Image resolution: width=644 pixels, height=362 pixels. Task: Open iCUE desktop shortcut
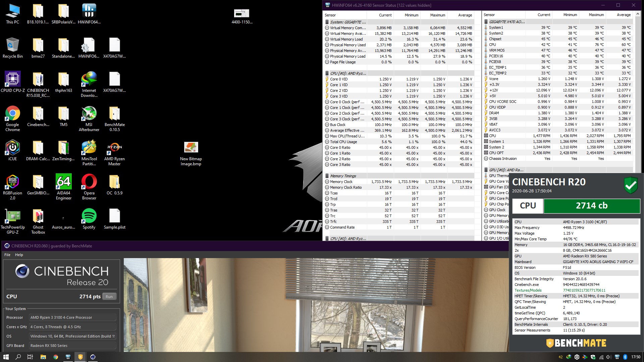[x=12, y=151]
